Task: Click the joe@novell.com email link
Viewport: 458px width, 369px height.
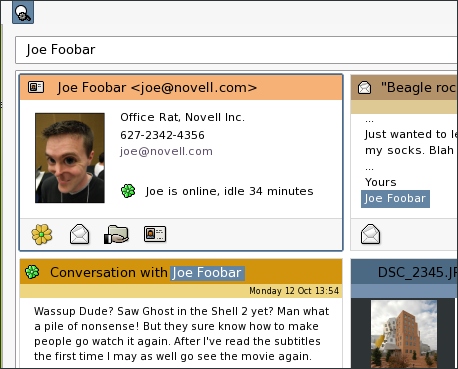Action: pos(166,151)
